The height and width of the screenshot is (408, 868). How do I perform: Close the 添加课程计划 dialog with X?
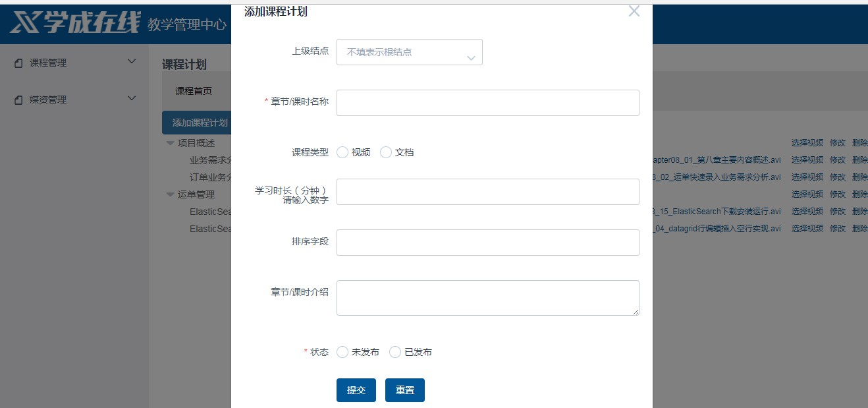pos(634,11)
